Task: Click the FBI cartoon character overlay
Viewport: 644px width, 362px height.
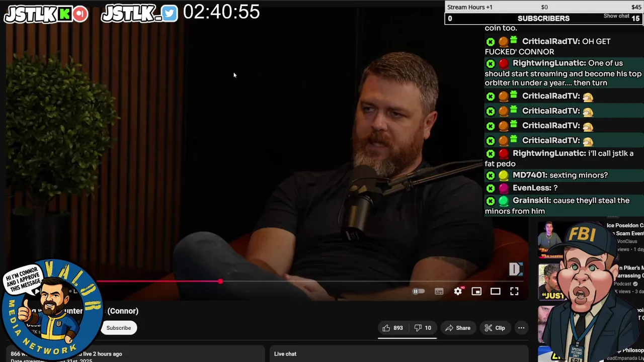Action: coord(589,292)
